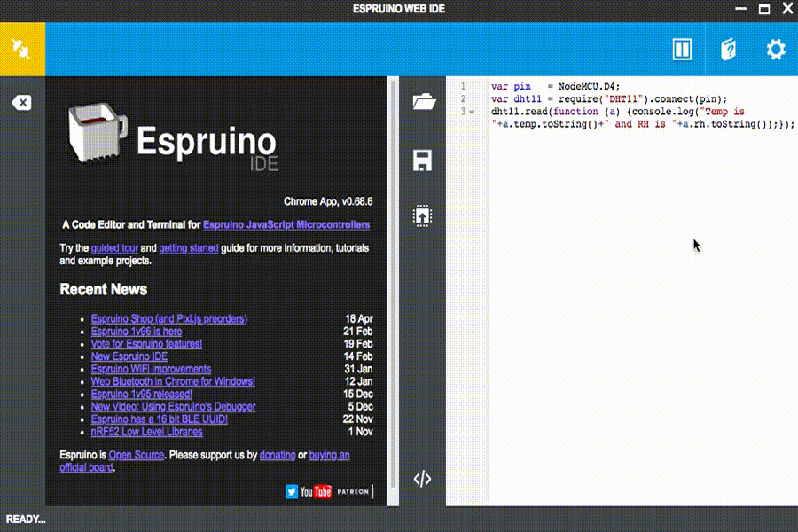Open the Espruino 1v96 is here news link
The image size is (798, 532).
(137, 332)
